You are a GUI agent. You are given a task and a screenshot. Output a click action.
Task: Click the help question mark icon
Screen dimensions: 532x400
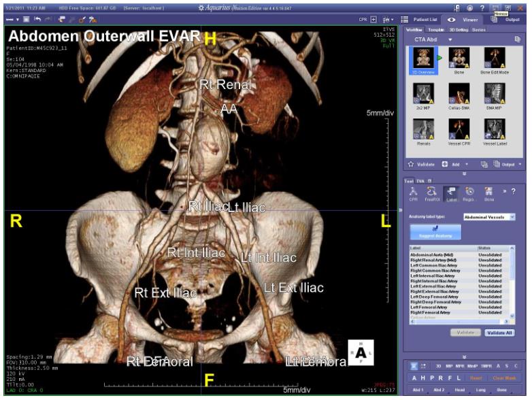482,7
